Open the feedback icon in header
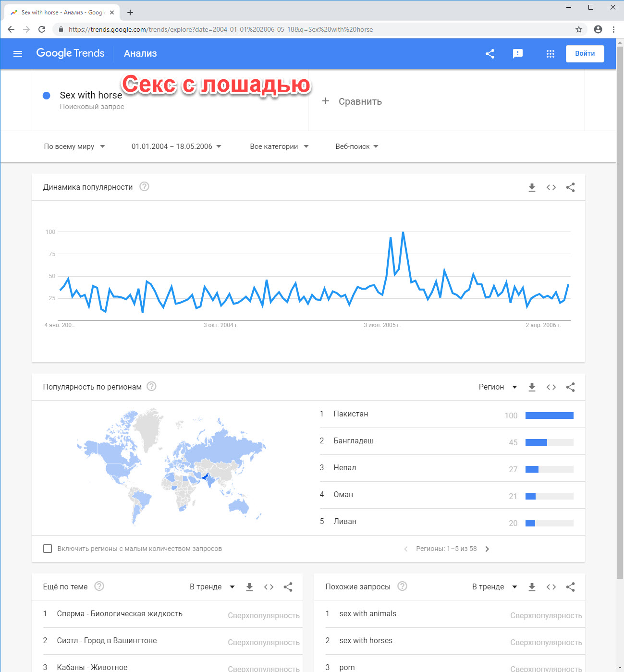This screenshot has height=672, width=624. click(518, 54)
